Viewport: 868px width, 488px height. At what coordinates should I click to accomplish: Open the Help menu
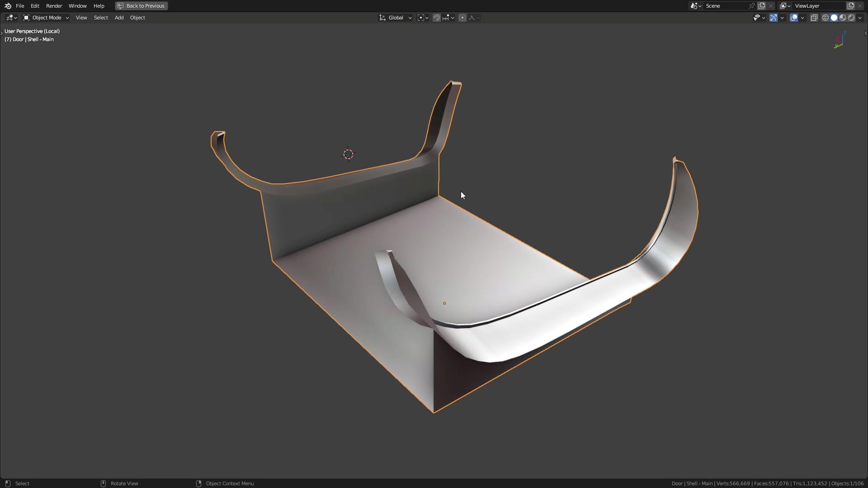tap(99, 6)
